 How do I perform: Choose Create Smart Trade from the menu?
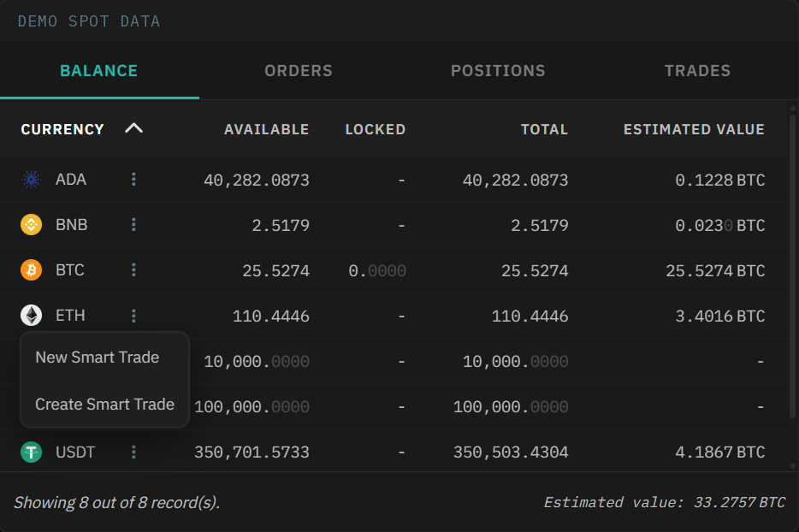tap(104, 404)
